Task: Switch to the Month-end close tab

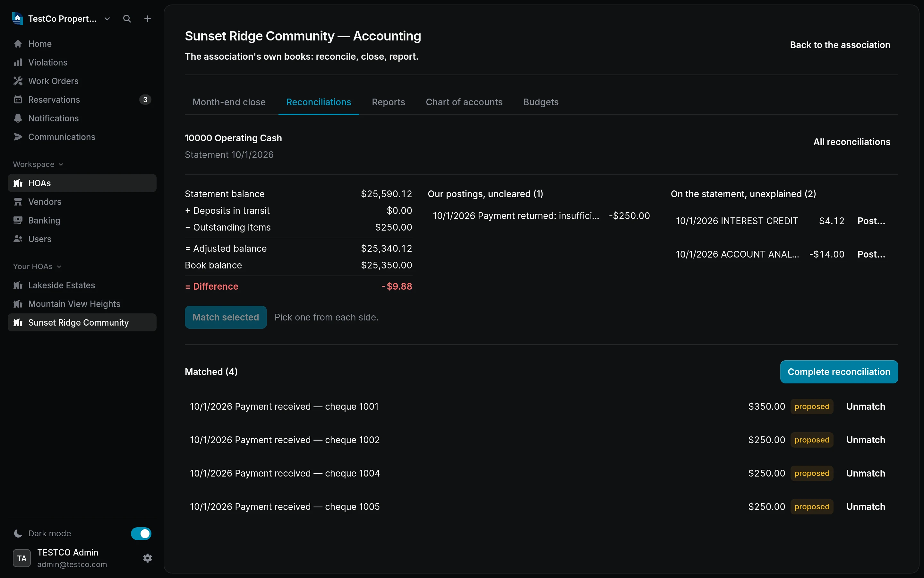Action: click(229, 102)
